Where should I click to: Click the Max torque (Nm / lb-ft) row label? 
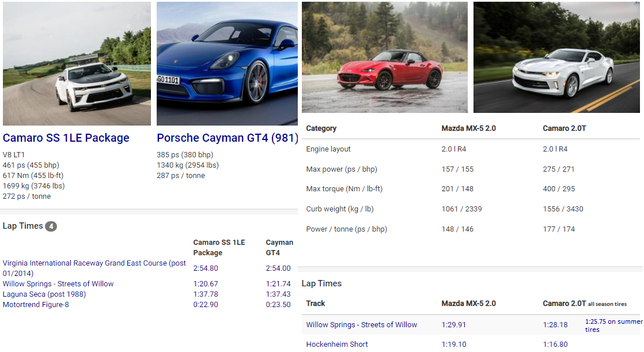(x=344, y=189)
